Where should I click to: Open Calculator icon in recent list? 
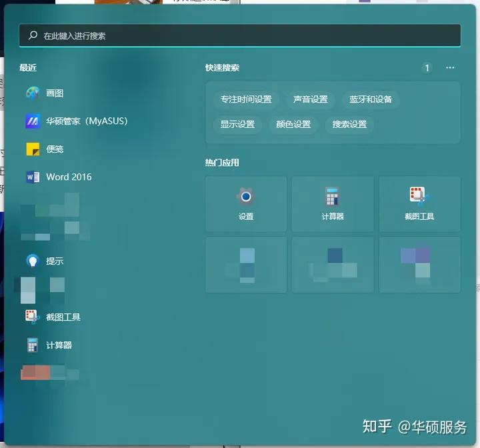[33, 345]
